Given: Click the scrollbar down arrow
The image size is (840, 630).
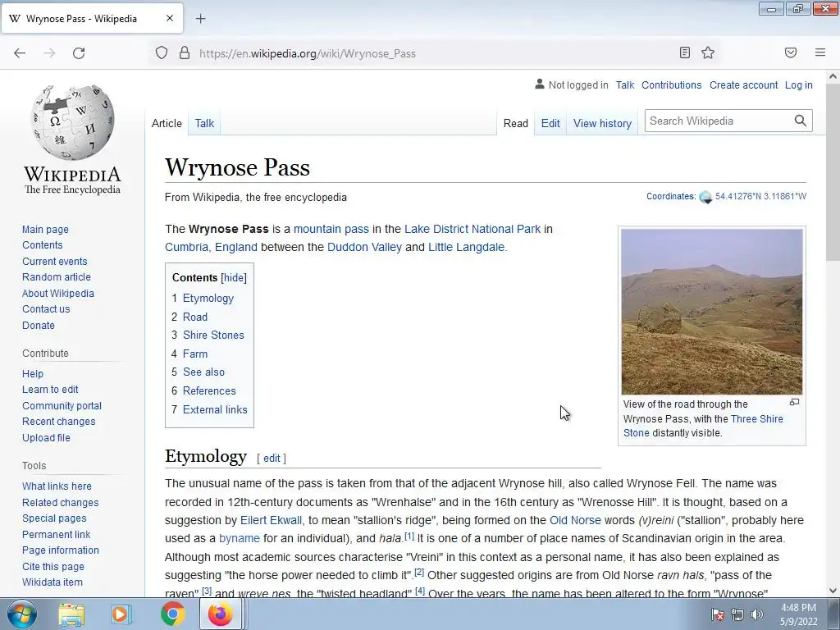Looking at the screenshot, I should tap(833, 591).
